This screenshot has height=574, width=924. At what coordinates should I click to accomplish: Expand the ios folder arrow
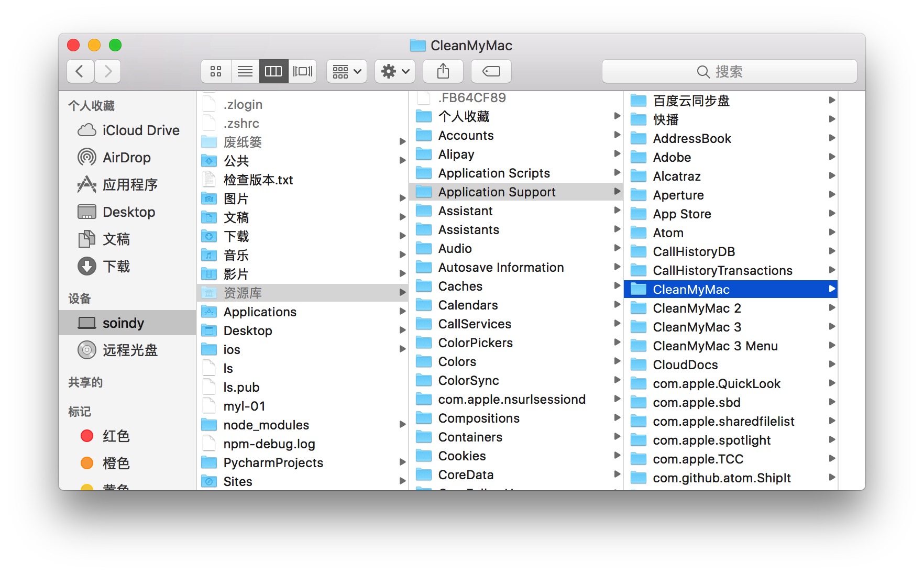(402, 349)
